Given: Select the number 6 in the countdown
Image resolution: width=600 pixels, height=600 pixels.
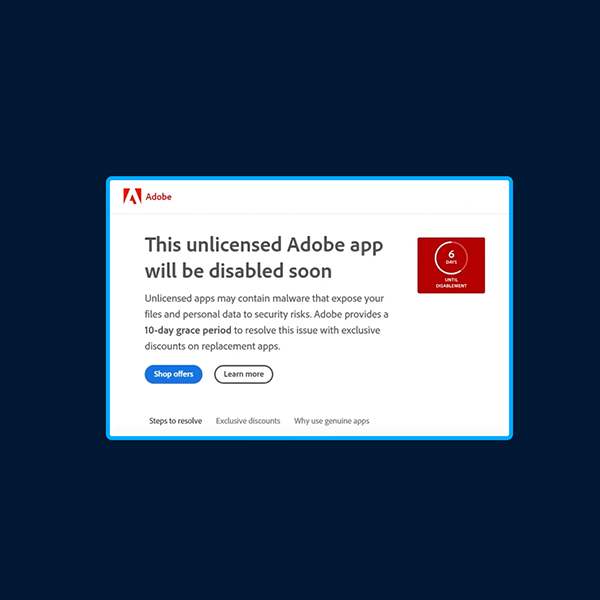Looking at the screenshot, I should (451, 254).
